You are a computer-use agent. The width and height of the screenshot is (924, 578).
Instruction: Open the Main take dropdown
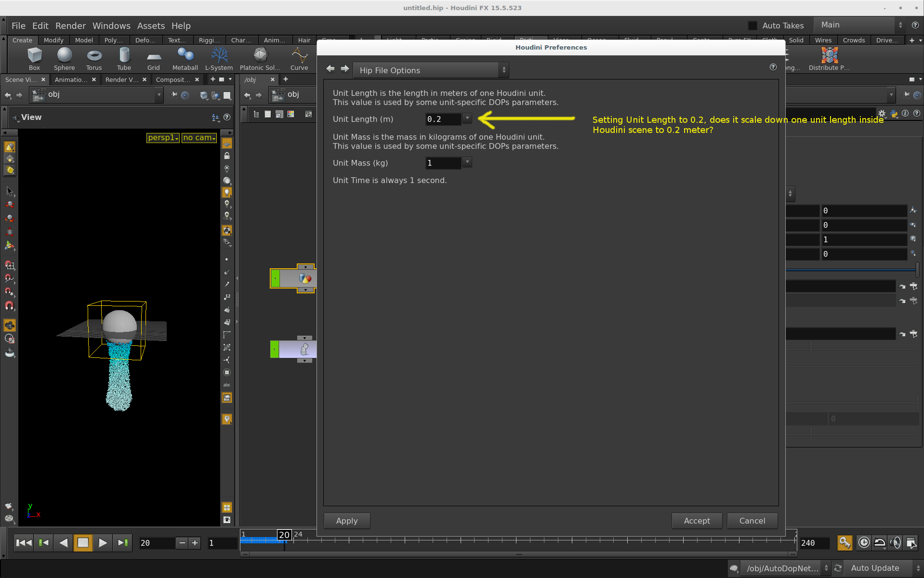tap(860, 25)
